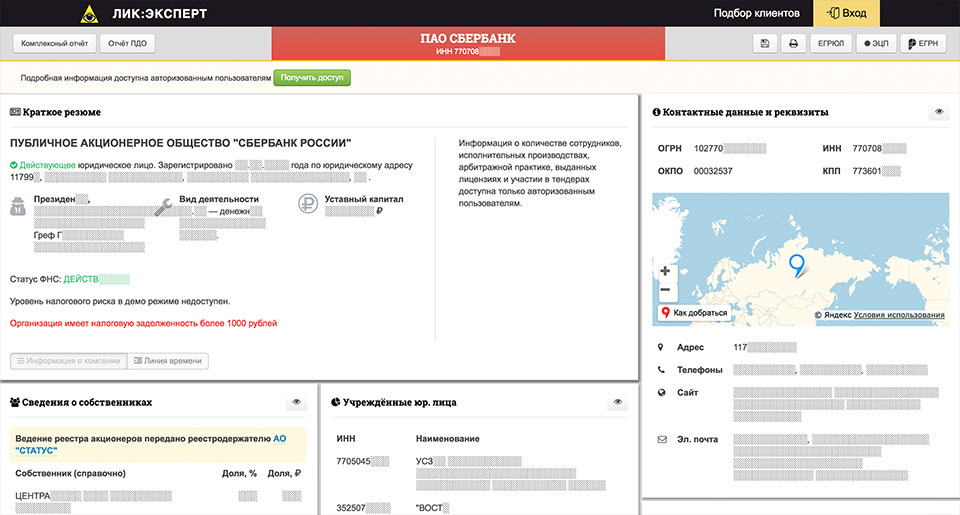This screenshot has height=515, width=960.
Task: Open Подбор клиентов in the top bar
Action: tap(756, 13)
